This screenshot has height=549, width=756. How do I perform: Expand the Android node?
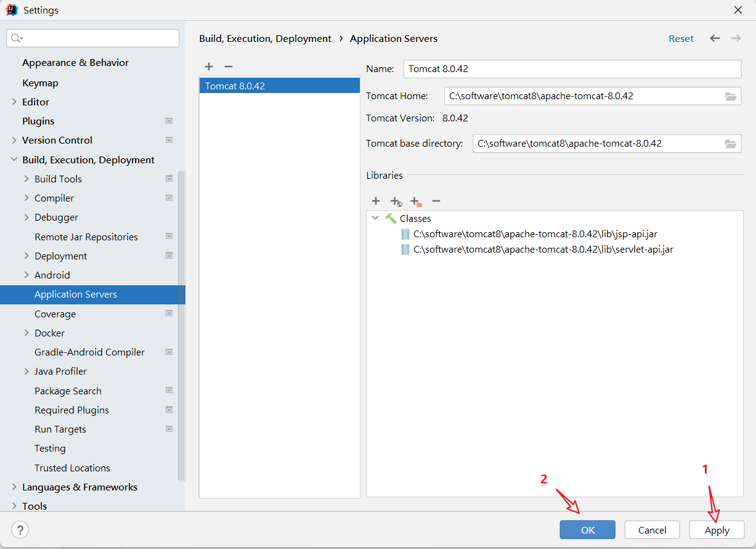(26, 275)
